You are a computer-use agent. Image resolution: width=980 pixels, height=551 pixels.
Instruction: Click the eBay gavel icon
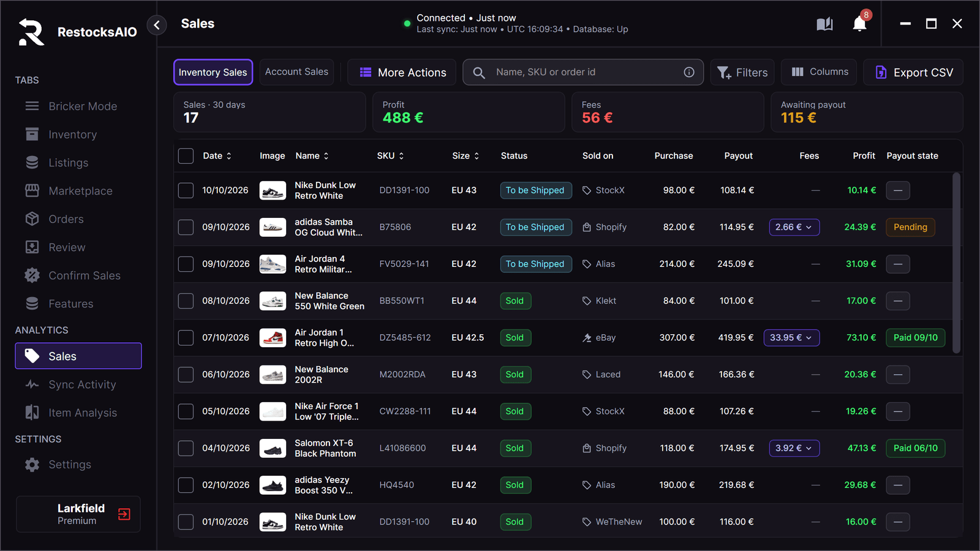tap(587, 337)
